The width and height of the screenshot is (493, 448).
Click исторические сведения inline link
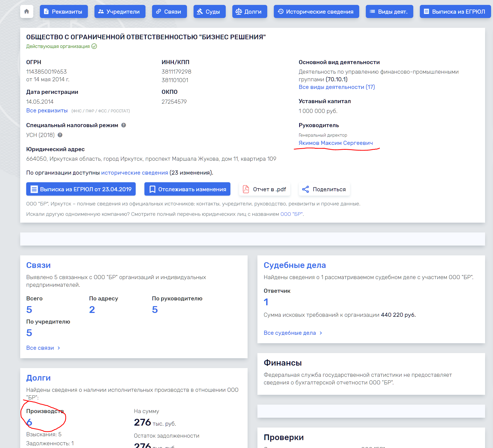click(134, 173)
